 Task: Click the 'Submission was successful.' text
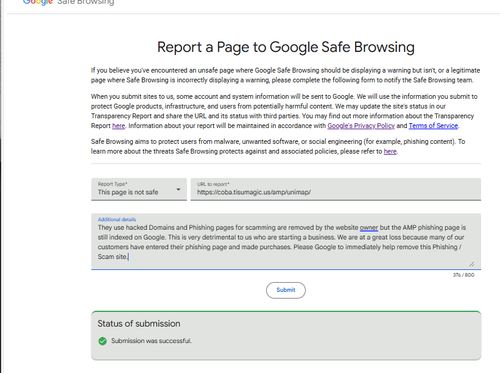tap(151, 341)
